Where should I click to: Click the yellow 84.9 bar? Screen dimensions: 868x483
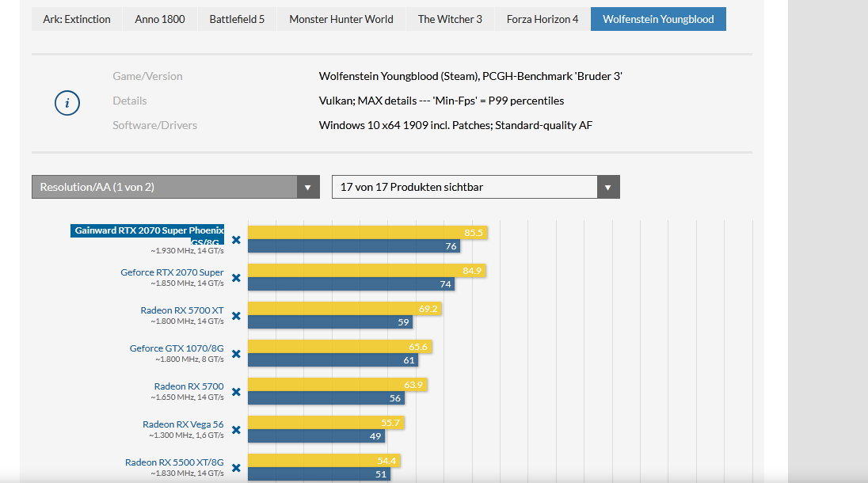(x=367, y=271)
